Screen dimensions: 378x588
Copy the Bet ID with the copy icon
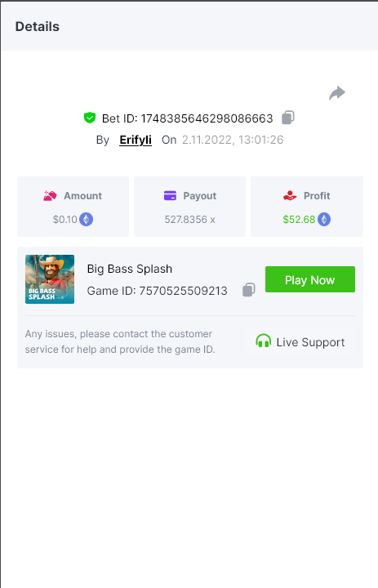[x=288, y=118]
